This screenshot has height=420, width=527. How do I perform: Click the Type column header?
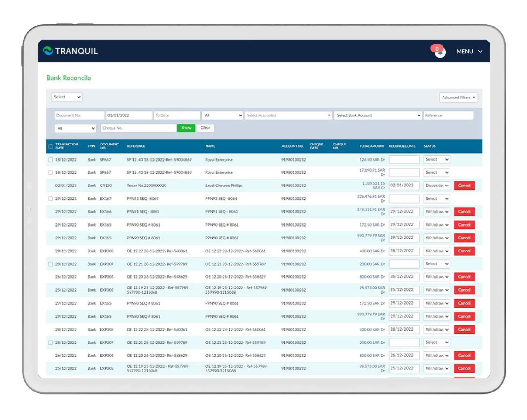(92, 146)
